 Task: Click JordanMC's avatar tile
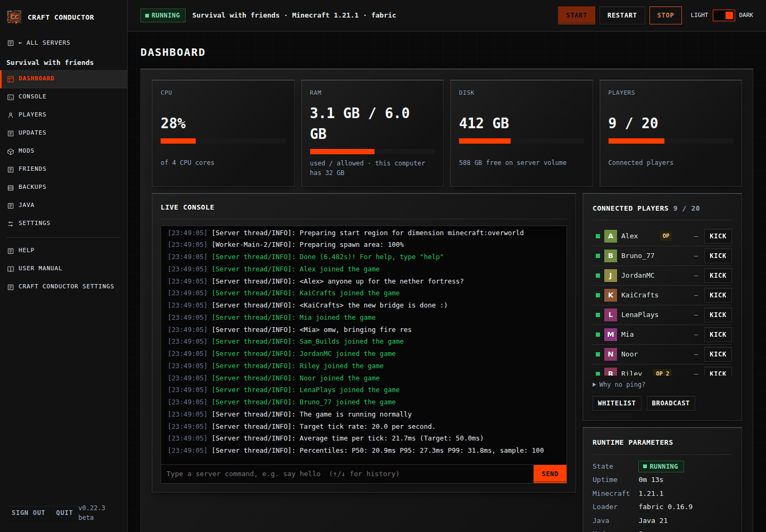[x=611, y=276]
